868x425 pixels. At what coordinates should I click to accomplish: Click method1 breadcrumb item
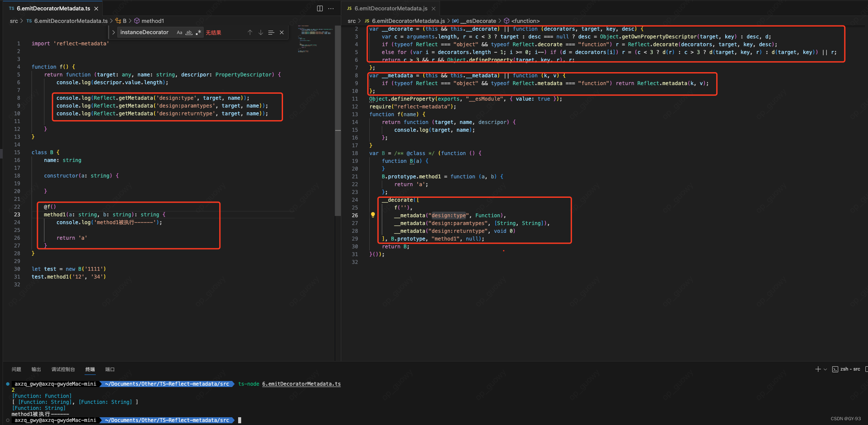pos(149,21)
